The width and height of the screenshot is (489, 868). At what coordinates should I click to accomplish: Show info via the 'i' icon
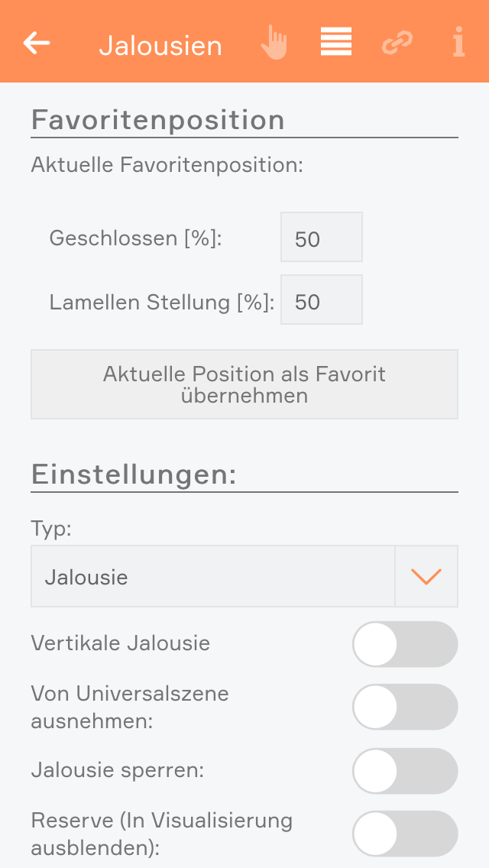458,43
